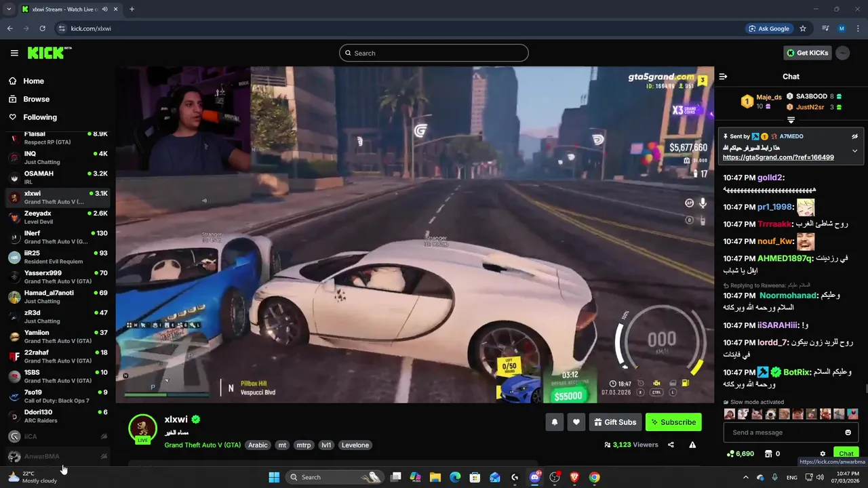Open the Kicks shop icon below chat
868x488 pixels.
[x=768, y=454]
